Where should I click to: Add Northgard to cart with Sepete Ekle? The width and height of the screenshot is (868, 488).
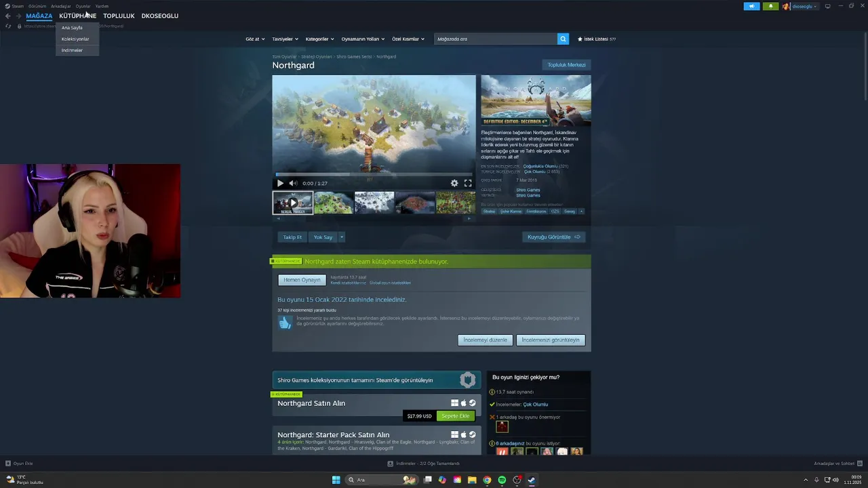[455, 416]
